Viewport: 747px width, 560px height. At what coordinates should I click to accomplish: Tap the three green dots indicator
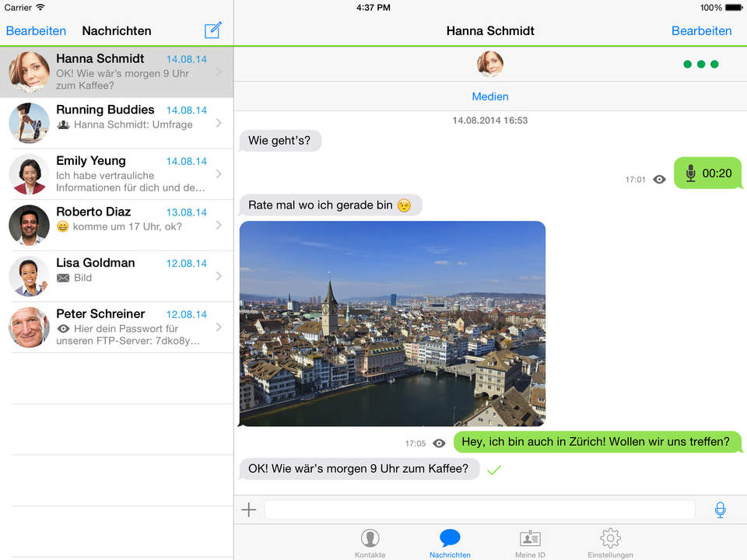point(700,64)
